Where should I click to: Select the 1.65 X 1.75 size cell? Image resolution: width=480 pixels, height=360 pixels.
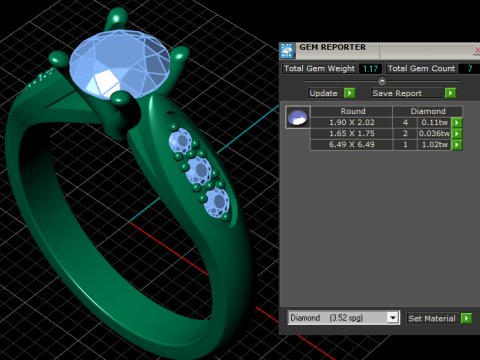pos(352,134)
